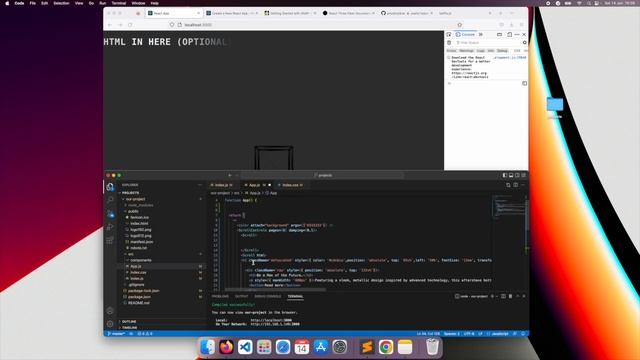Select the TERMINAL panel tab

295,296
